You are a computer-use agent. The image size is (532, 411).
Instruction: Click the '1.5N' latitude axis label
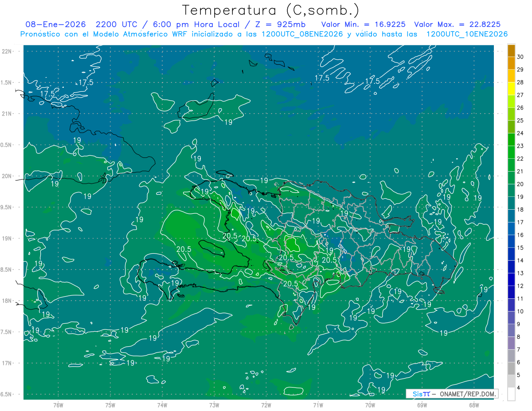click(x=7, y=82)
